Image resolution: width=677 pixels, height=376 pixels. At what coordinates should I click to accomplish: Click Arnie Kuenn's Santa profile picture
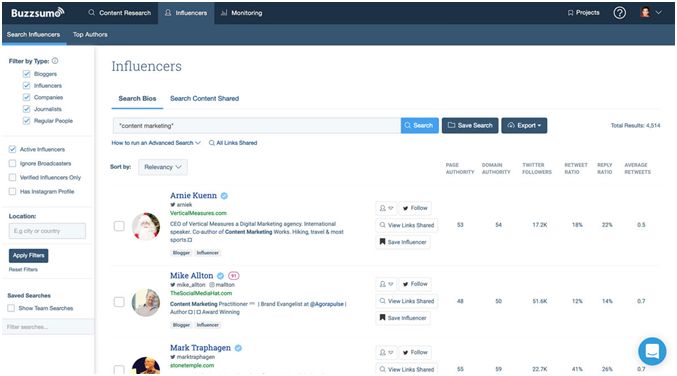click(x=146, y=226)
